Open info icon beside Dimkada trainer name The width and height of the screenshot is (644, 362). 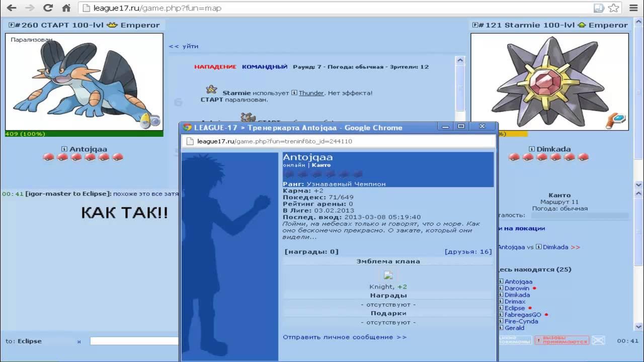[x=532, y=149]
